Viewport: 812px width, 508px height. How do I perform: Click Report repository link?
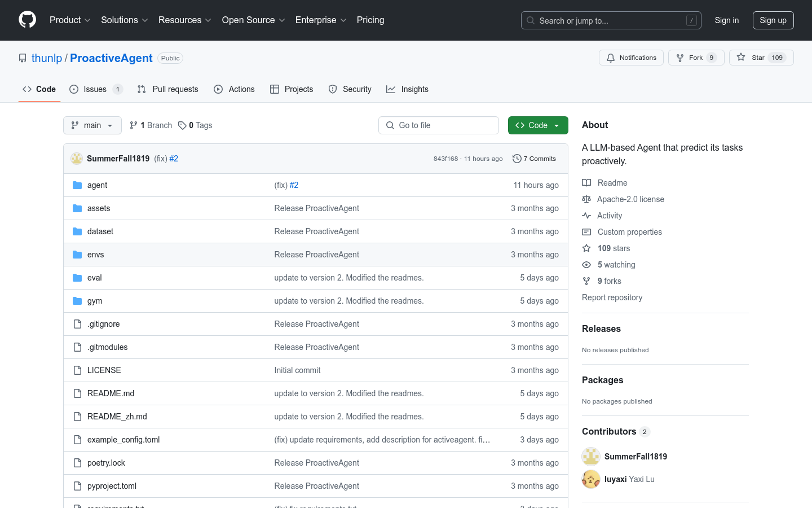tap(612, 297)
